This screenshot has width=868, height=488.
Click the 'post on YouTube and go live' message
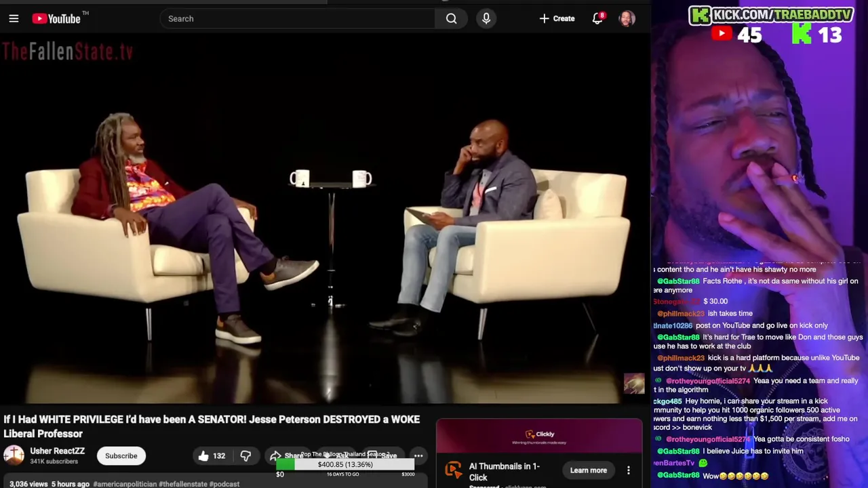pos(741,325)
